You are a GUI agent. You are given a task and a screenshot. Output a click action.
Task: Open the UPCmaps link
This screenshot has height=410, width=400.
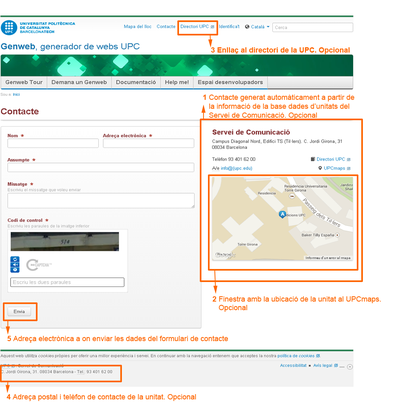click(x=334, y=168)
